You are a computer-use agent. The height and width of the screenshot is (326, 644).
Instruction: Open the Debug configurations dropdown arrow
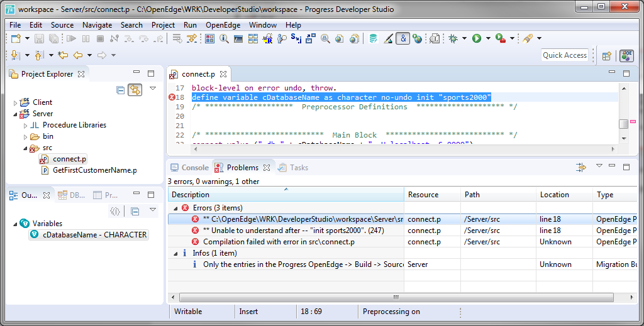point(465,38)
